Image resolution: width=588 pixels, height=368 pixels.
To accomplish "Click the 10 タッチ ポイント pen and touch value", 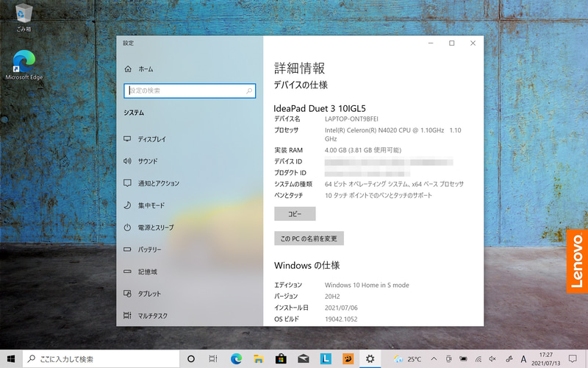I will click(x=378, y=195).
